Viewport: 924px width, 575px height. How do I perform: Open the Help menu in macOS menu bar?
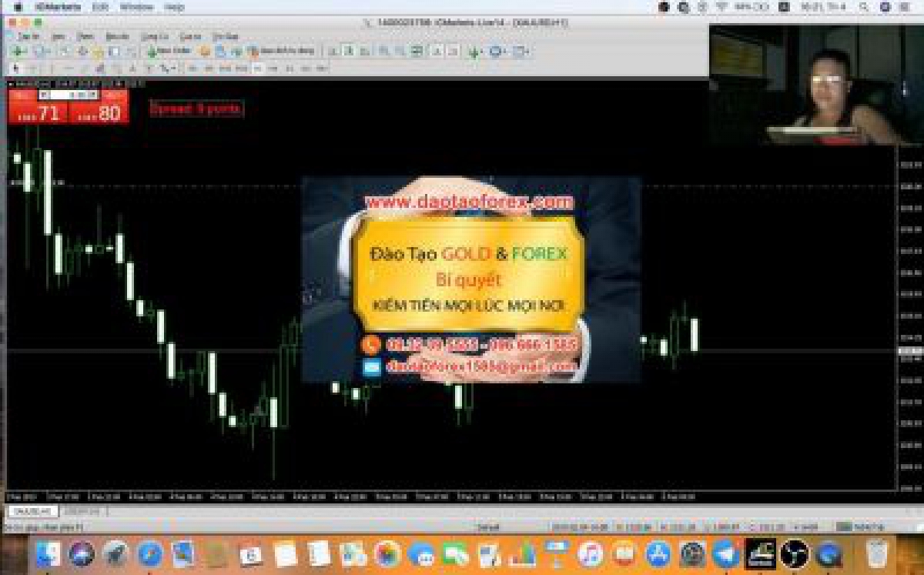(x=175, y=7)
